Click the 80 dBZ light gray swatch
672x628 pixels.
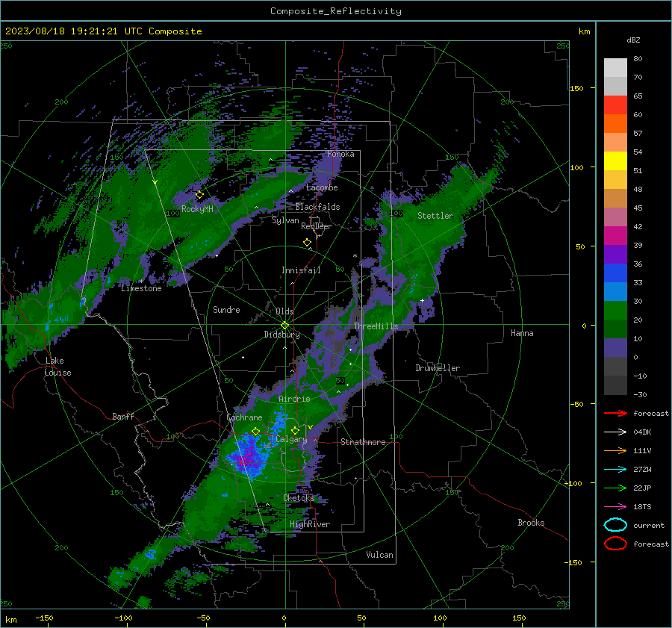[615, 67]
